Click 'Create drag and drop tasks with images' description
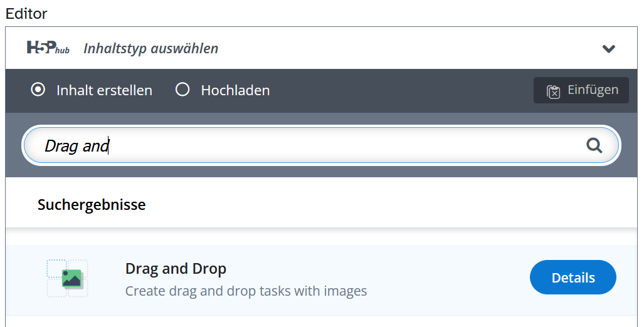This screenshot has height=327, width=644. tap(246, 291)
